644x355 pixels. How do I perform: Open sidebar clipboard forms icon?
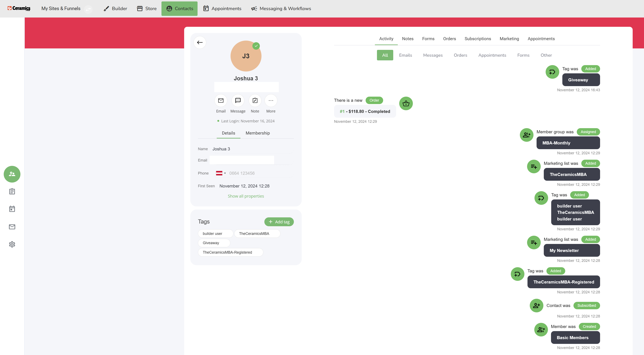point(12,192)
